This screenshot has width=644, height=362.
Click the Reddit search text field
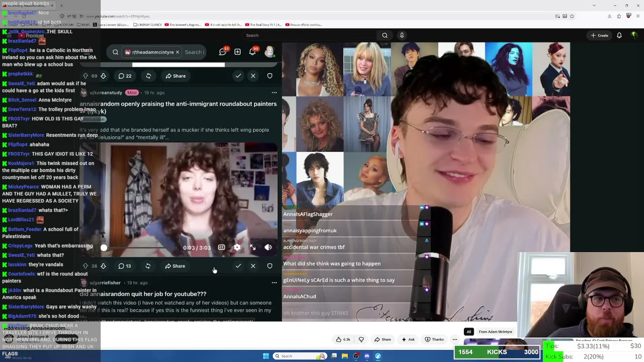coord(194,52)
